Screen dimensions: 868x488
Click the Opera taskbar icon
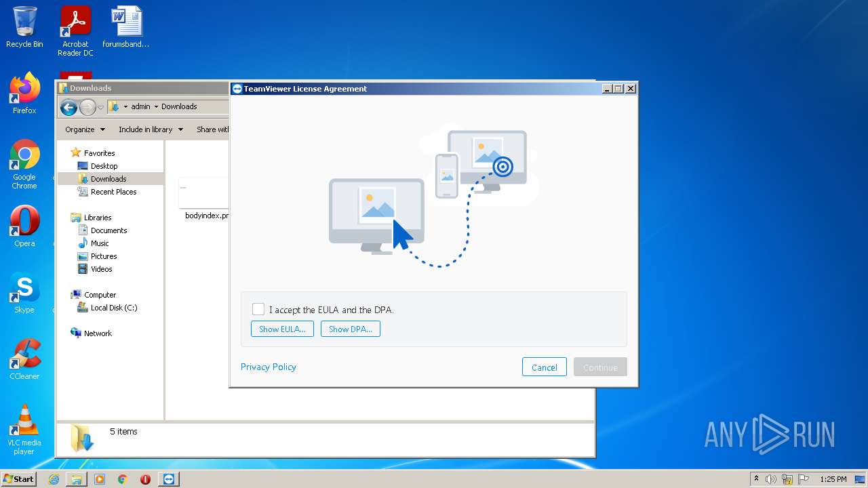coord(145,479)
